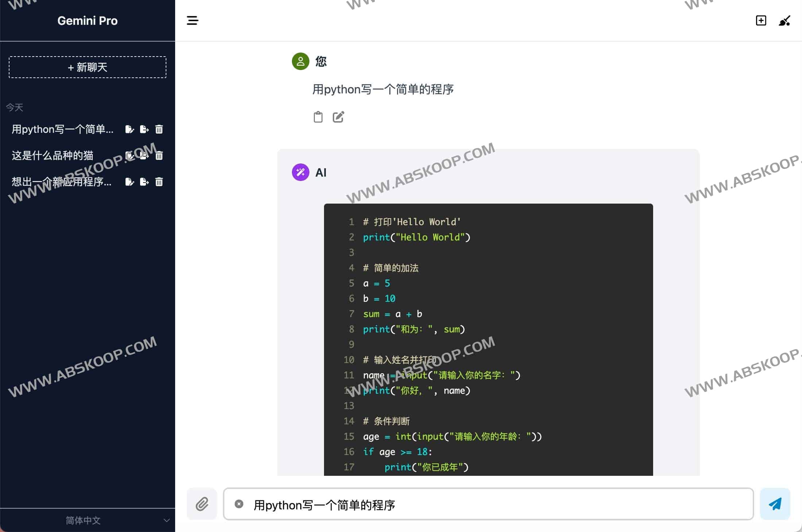Open the hamburger navigation menu

pos(192,21)
